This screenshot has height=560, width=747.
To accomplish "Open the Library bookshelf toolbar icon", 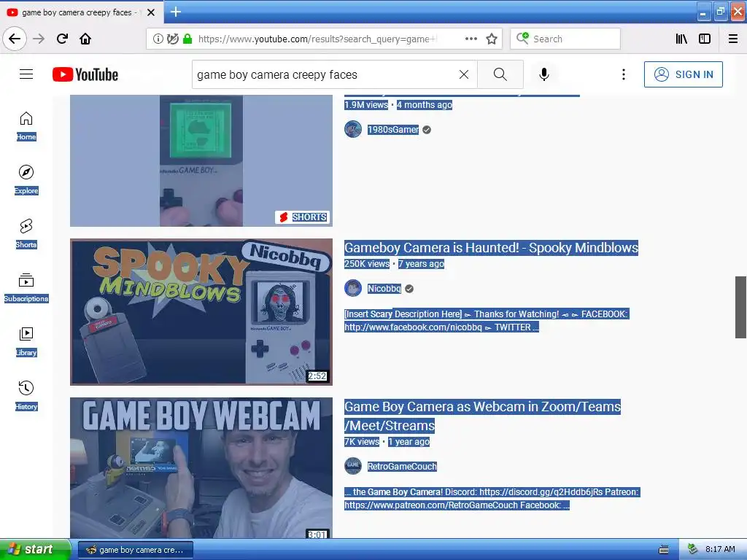I will pos(681,39).
